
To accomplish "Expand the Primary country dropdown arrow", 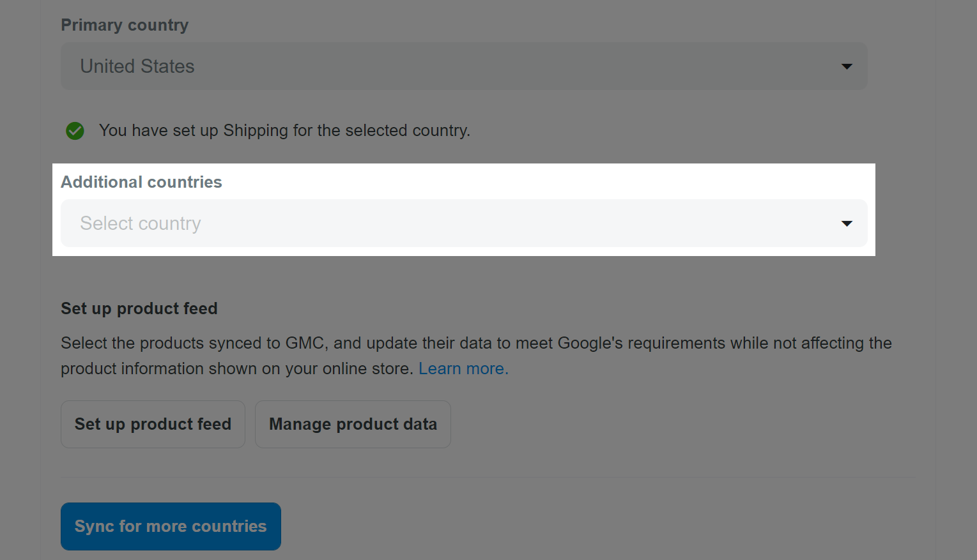I will [x=847, y=66].
